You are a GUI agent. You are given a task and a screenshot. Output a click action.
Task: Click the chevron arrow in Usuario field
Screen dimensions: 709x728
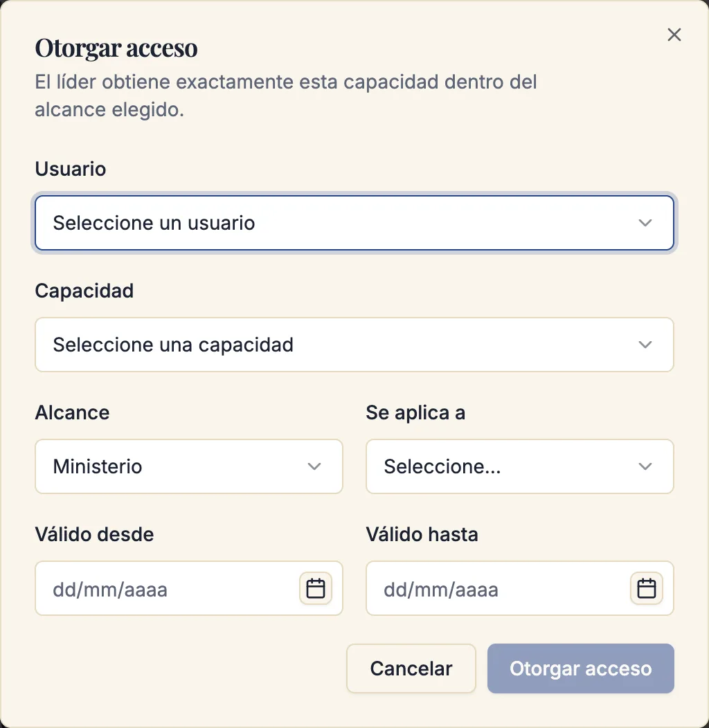pos(645,223)
